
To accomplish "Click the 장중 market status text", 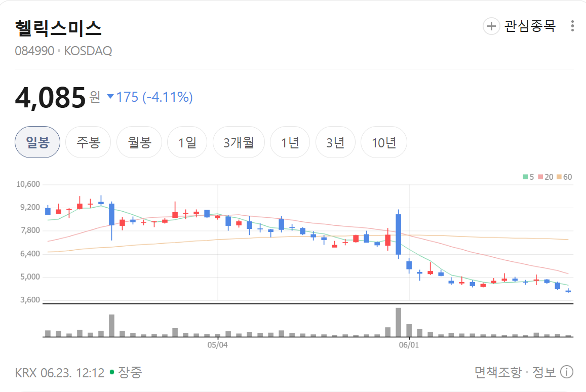I will pos(130,372).
